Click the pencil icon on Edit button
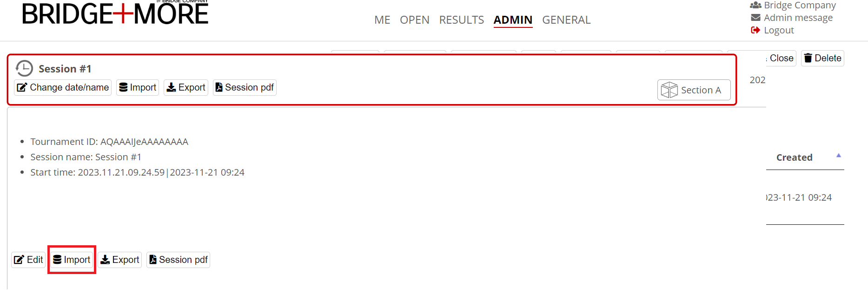The height and width of the screenshot is (301, 868). point(19,260)
